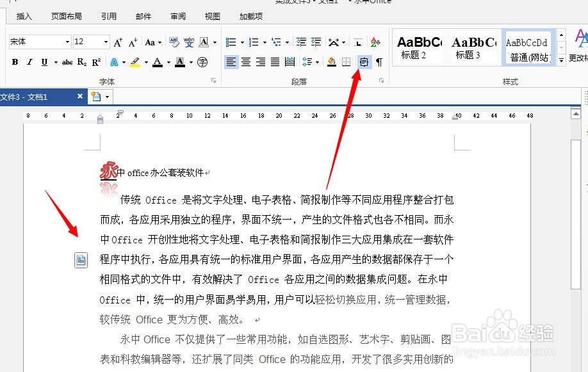Open the line spacing dropdown arrow

tap(317, 62)
